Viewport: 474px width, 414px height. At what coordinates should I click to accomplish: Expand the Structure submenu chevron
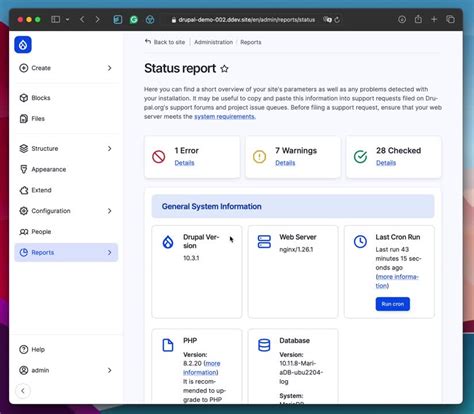point(109,149)
